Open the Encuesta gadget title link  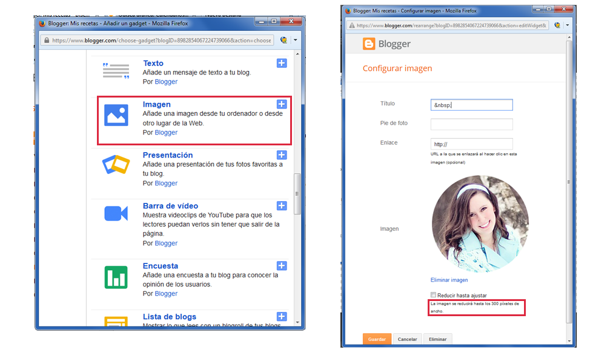pyautogui.click(x=161, y=266)
